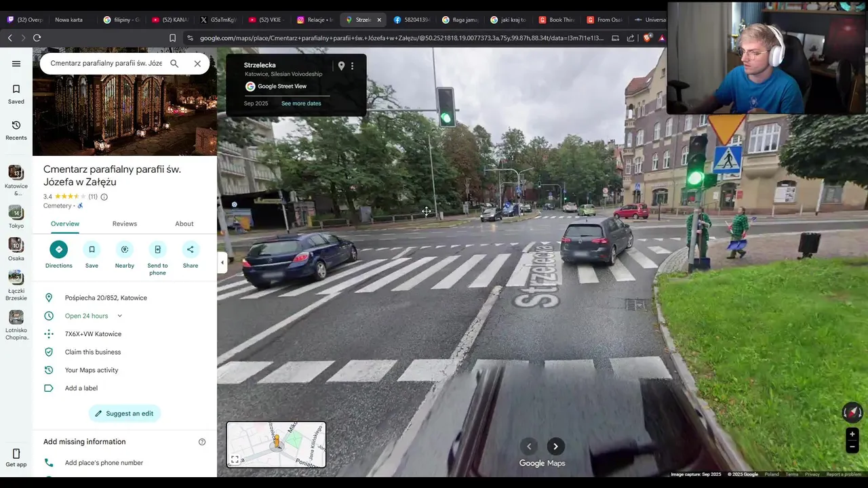
Task: Click the Privacy link
Action: [812, 474]
